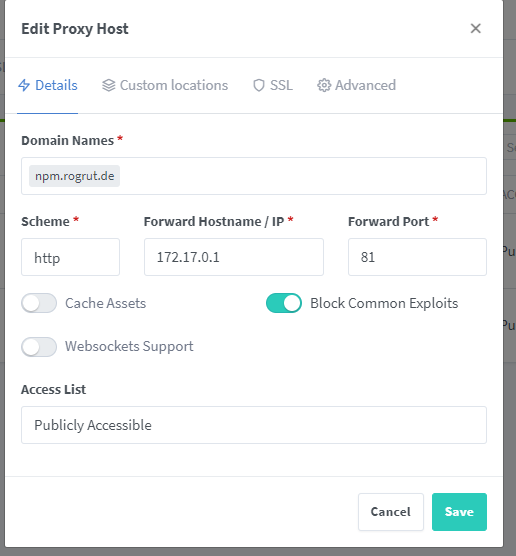The height and width of the screenshot is (556, 516).
Task: Expand the Access List dropdown
Action: (x=254, y=425)
